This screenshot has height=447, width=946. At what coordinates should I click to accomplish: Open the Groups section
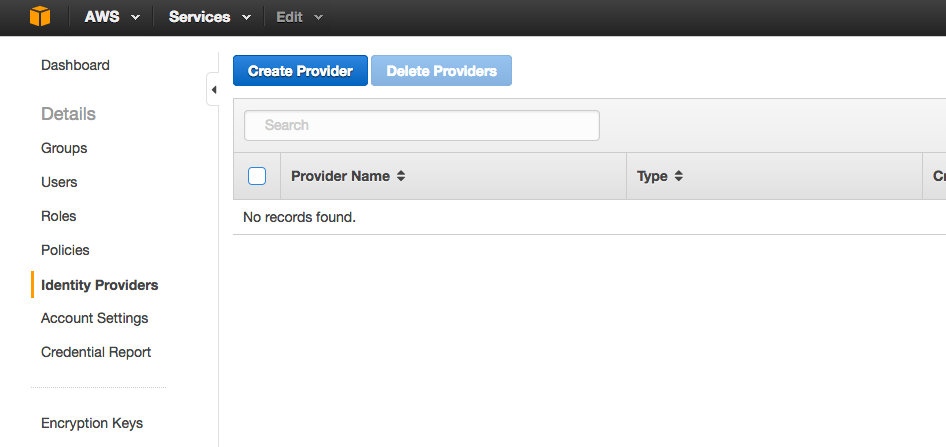pyautogui.click(x=64, y=148)
